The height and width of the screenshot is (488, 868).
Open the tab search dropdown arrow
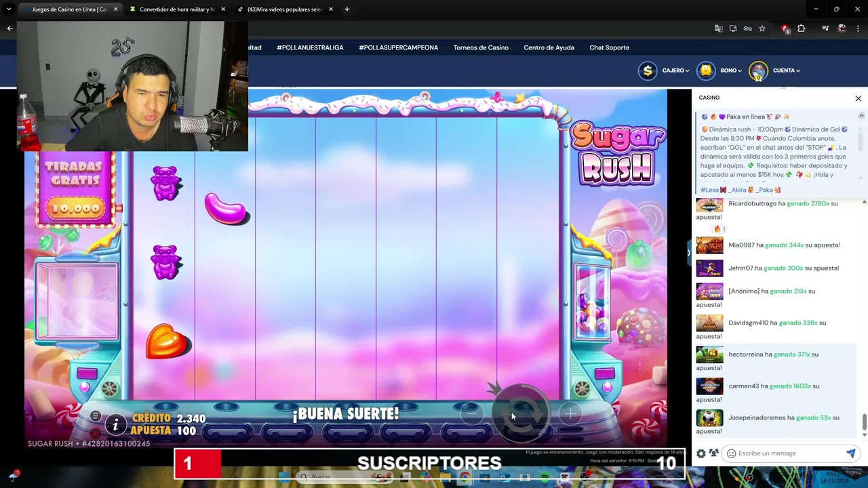[8, 9]
